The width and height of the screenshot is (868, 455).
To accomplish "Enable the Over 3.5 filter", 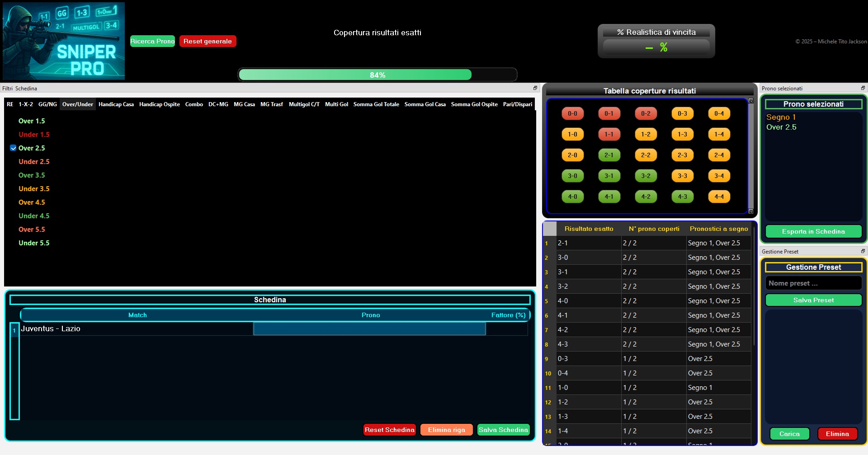I will [32, 175].
